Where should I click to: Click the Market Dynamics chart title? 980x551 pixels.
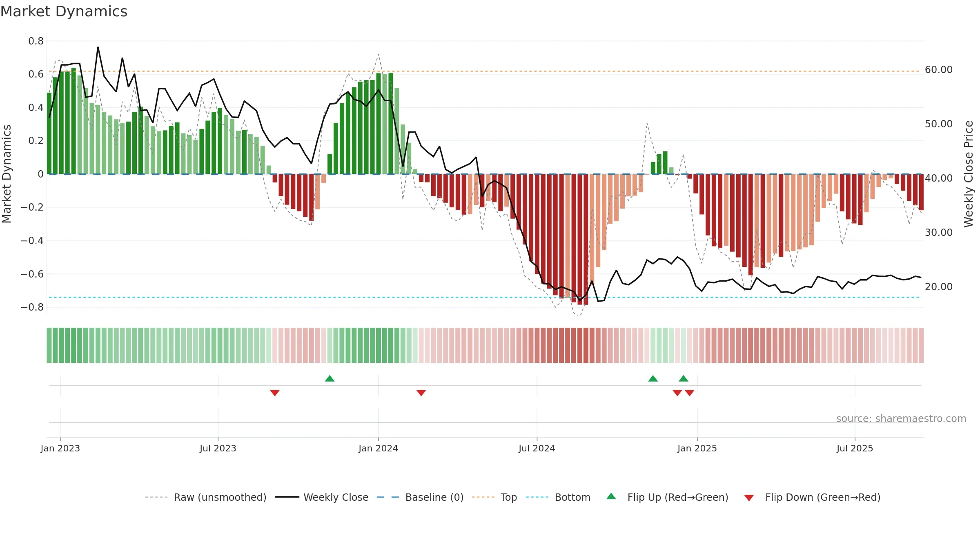click(64, 11)
